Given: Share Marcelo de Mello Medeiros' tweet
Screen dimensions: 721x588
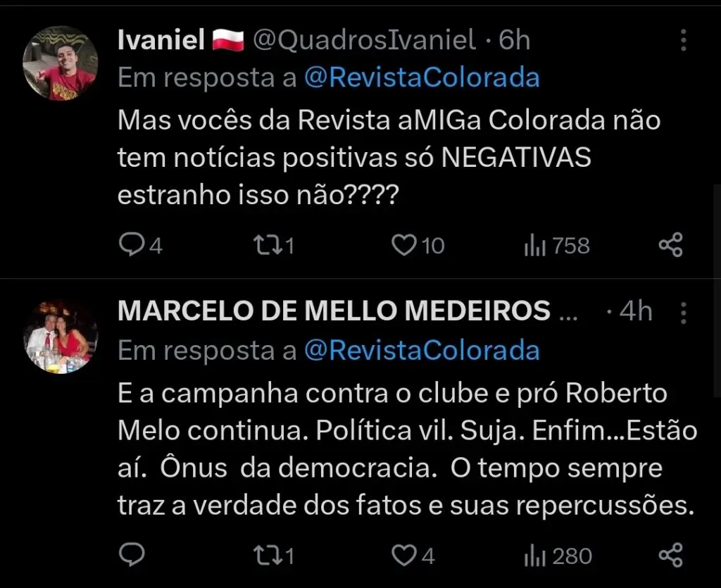Looking at the screenshot, I should (670, 556).
